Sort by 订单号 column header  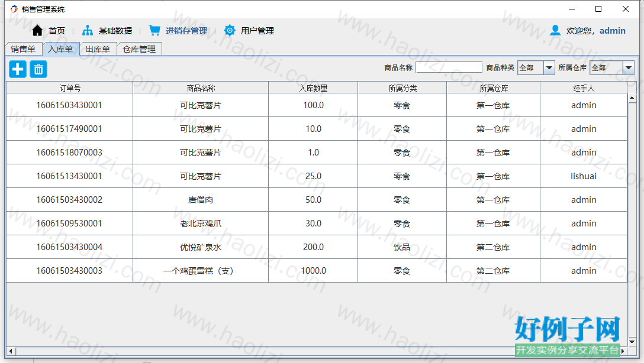click(x=70, y=87)
